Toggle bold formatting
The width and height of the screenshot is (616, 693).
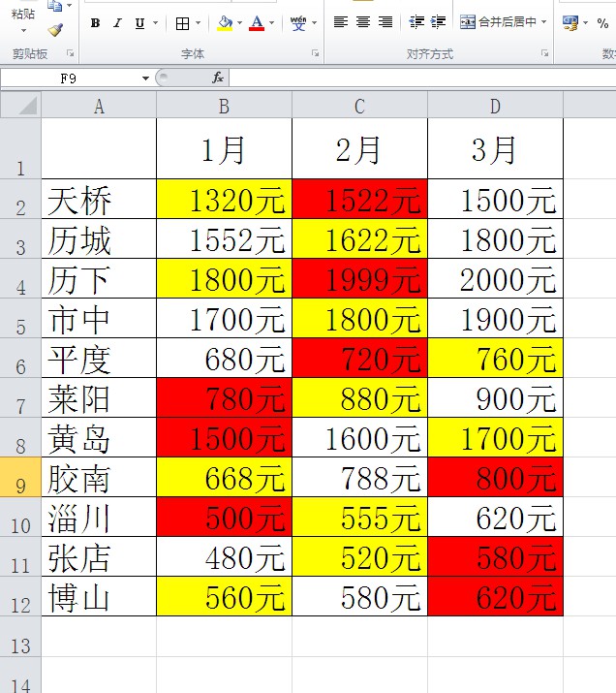pos(95,23)
